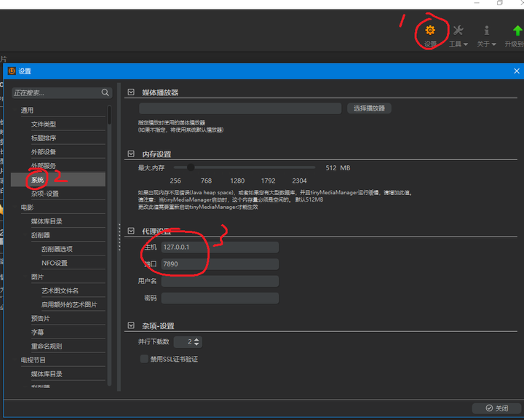Collapse the 杂项-设置 section
Screen dimensions: 524x420
[131, 325]
